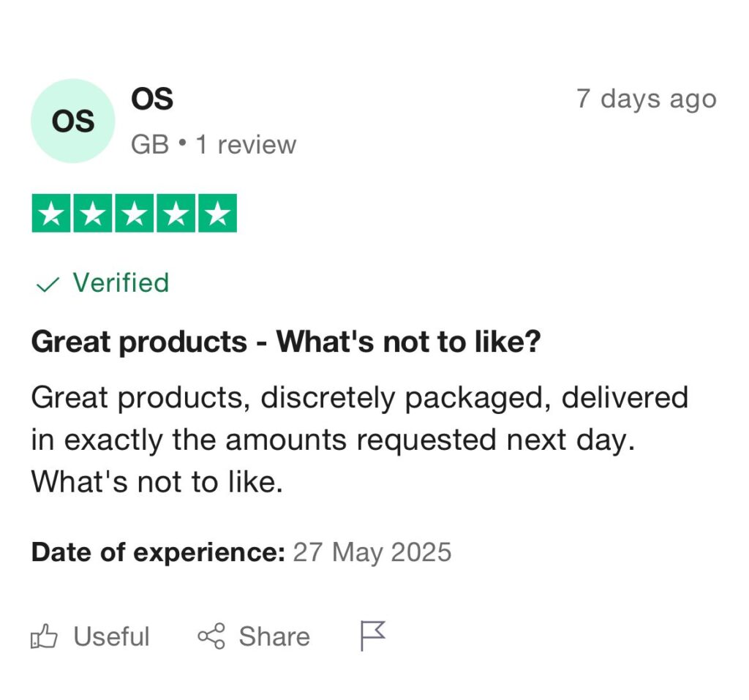The height and width of the screenshot is (700, 749).
Task: Click the review body paragraph text
Action: 359,439
